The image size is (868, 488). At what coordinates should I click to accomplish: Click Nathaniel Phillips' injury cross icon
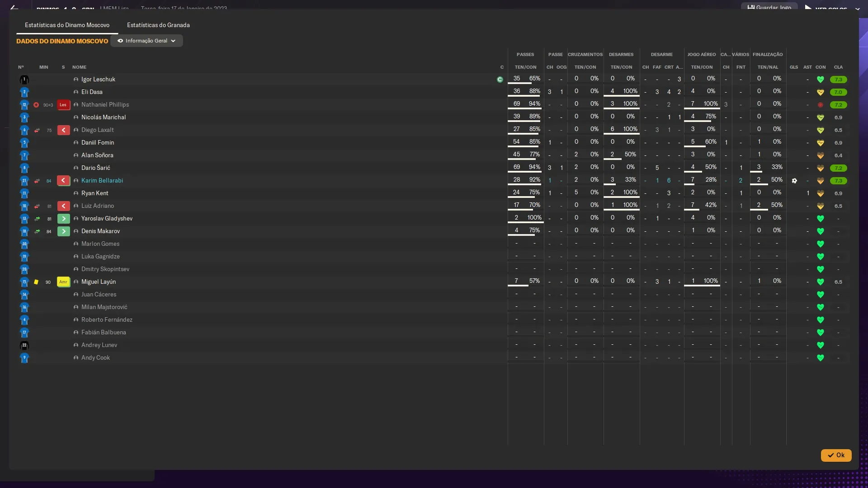coord(36,105)
